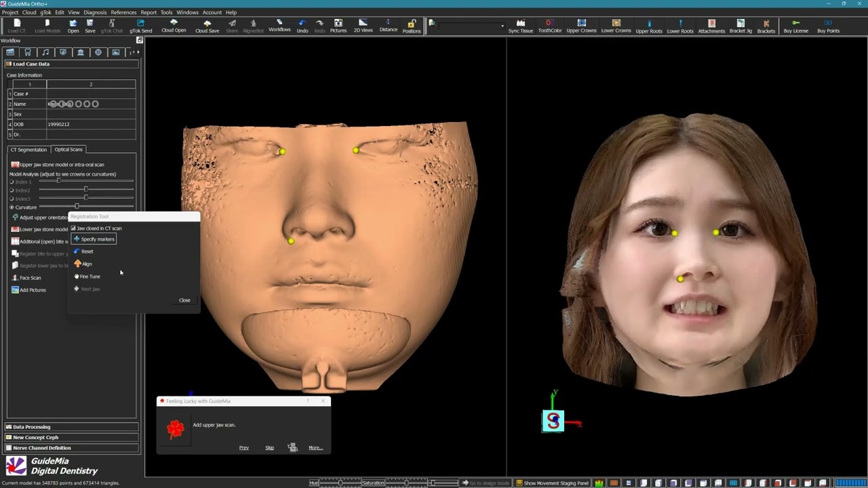868x488 pixels.
Task: Click Align in the Registration Tool
Action: point(83,264)
